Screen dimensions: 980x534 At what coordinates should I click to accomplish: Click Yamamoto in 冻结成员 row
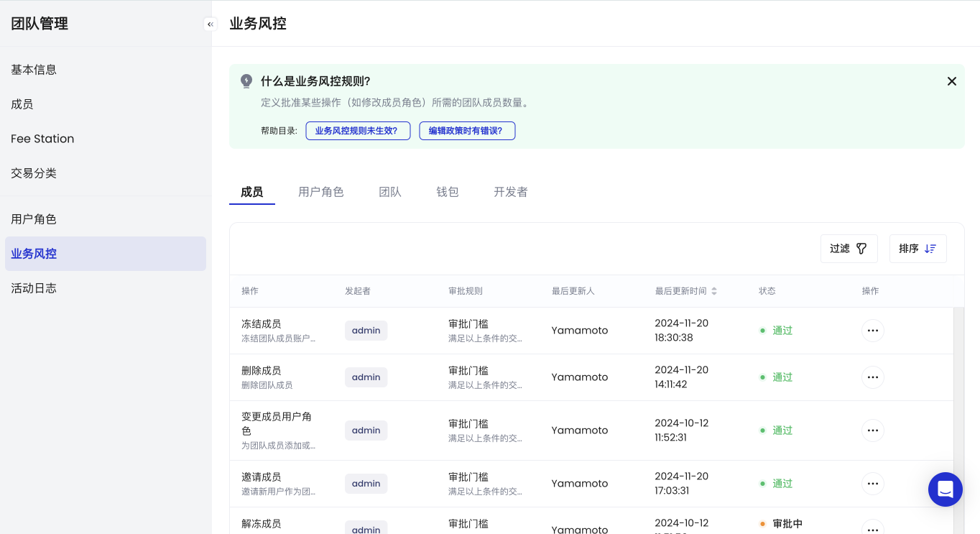[x=580, y=331]
